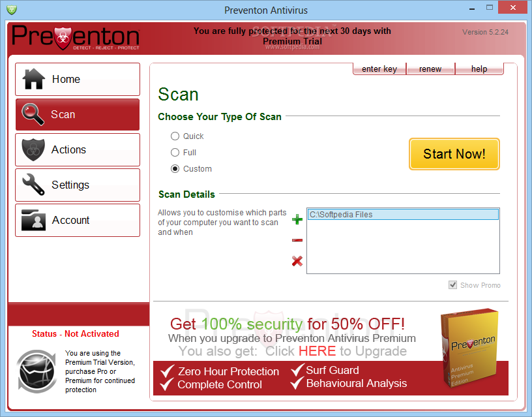Click the Status - Not Activated text
532x417 pixels.
(x=76, y=334)
